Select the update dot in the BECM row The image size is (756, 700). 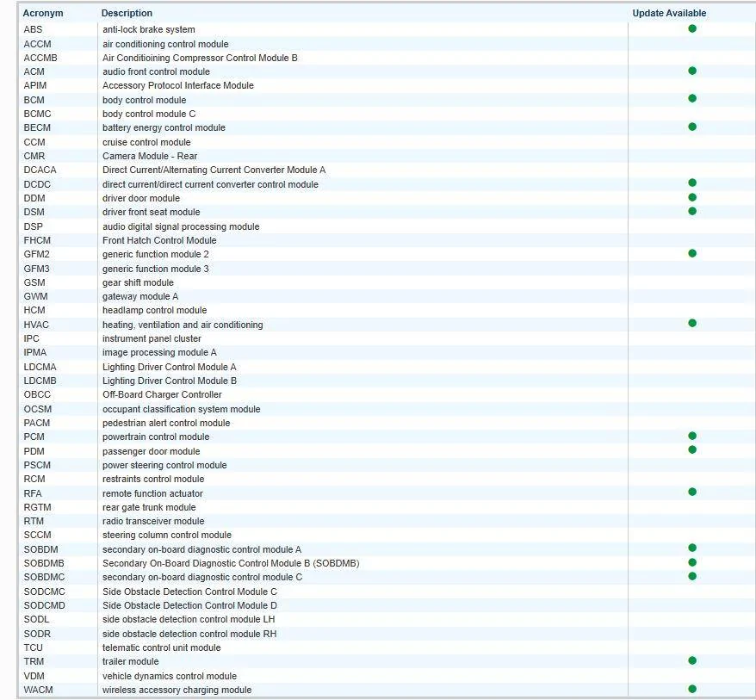click(692, 127)
